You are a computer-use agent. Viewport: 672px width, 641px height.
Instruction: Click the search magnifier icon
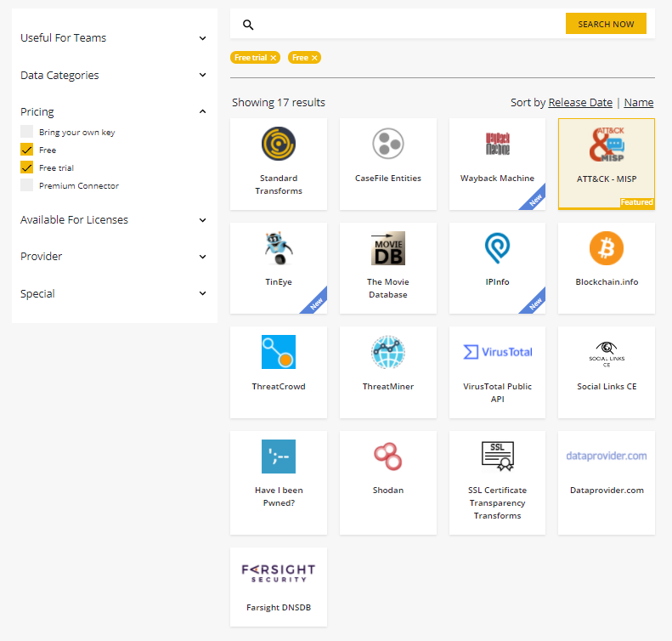pos(248,25)
